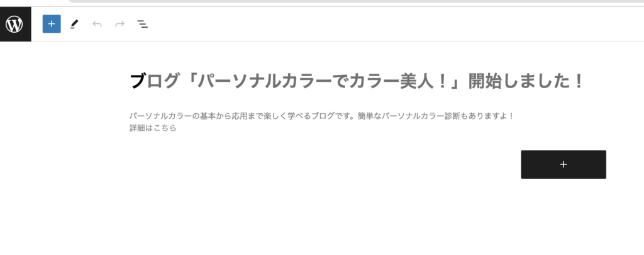This screenshot has height=255, width=644.
Task: Select the post title starting with ブログ
Action: coord(356,81)
